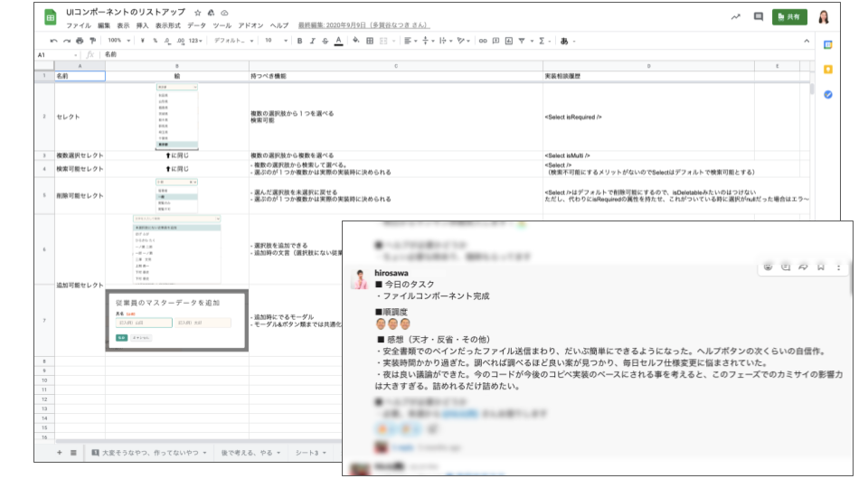Format cells as currency yen
Viewport: 868px width, 488px height.
click(142, 41)
